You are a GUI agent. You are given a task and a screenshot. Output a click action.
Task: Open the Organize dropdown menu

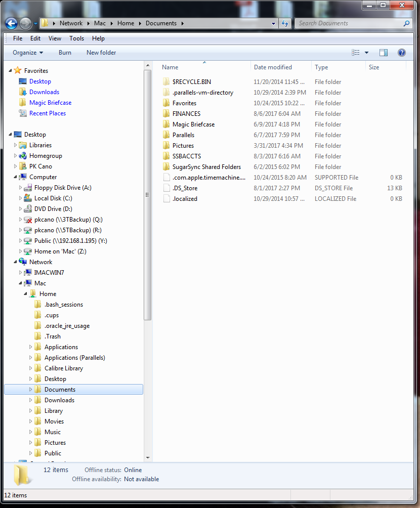28,53
